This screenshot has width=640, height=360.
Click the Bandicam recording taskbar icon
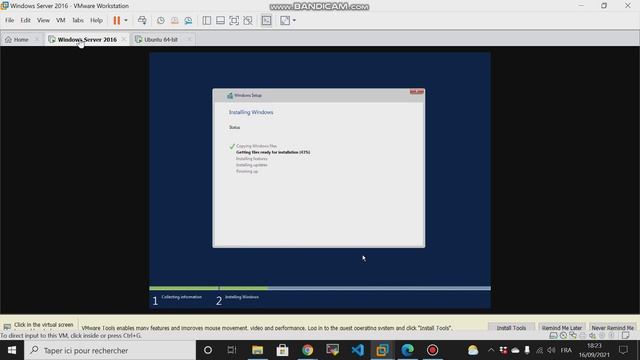pos(432,350)
